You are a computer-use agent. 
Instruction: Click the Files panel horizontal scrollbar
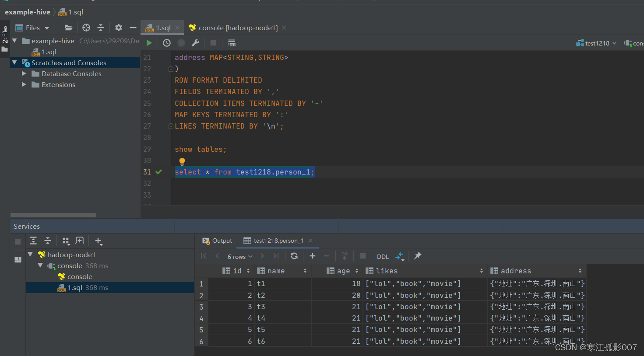coord(53,215)
